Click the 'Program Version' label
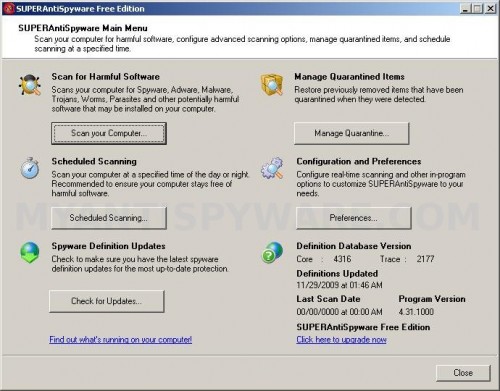This screenshot has height=391, width=500. click(x=432, y=299)
